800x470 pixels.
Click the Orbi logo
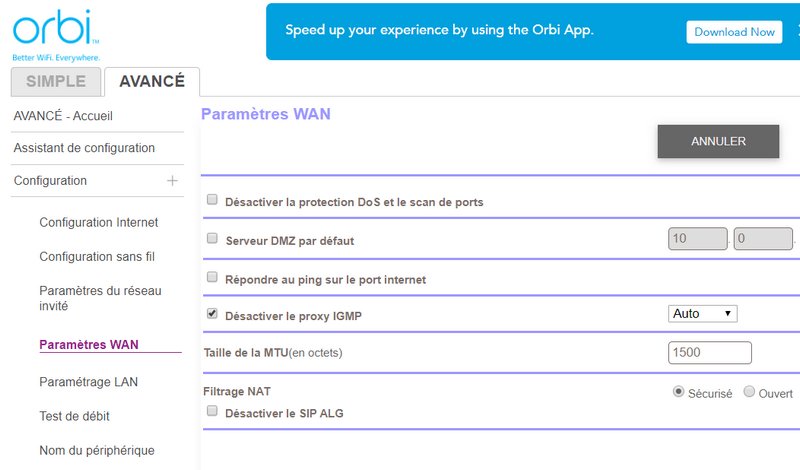tap(55, 28)
